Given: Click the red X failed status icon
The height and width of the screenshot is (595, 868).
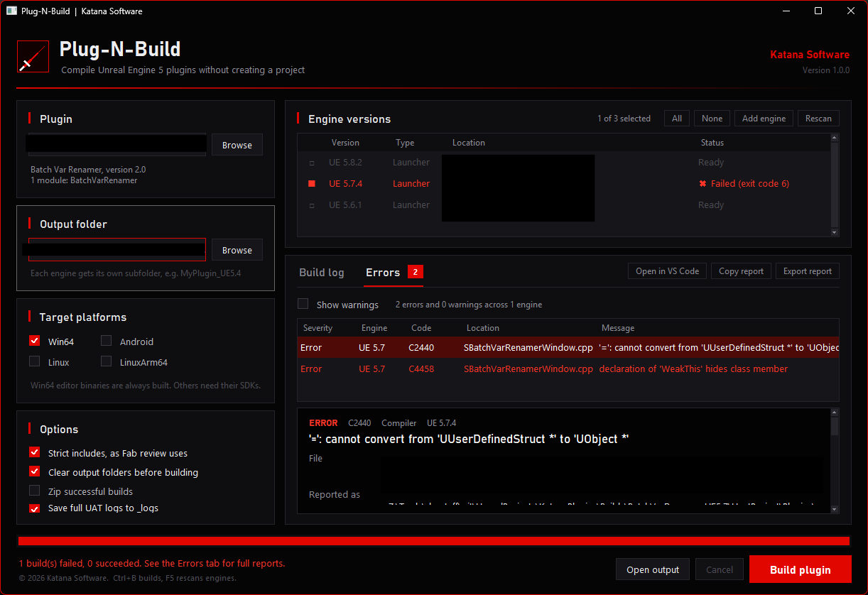Looking at the screenshot, I should [x=702, y=184].
